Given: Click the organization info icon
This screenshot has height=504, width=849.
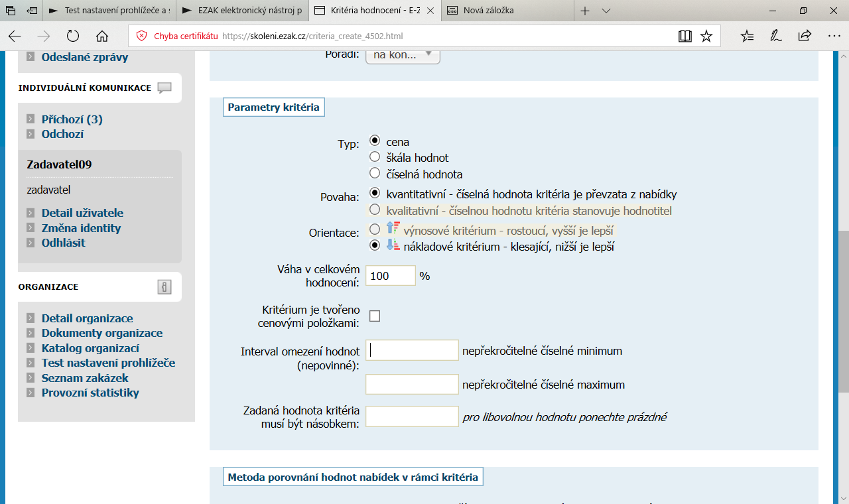Looking at the screenshot, I should tap(164, 287).
